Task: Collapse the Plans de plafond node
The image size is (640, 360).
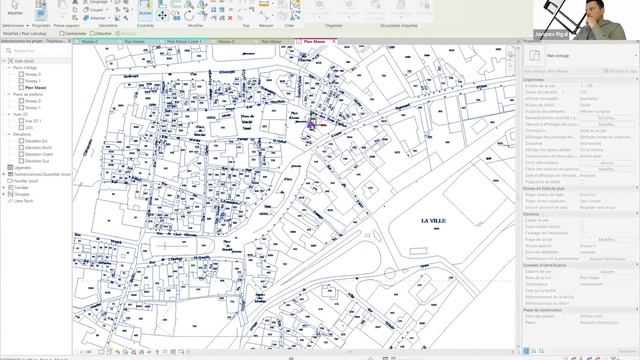Action: coord(9,94)
